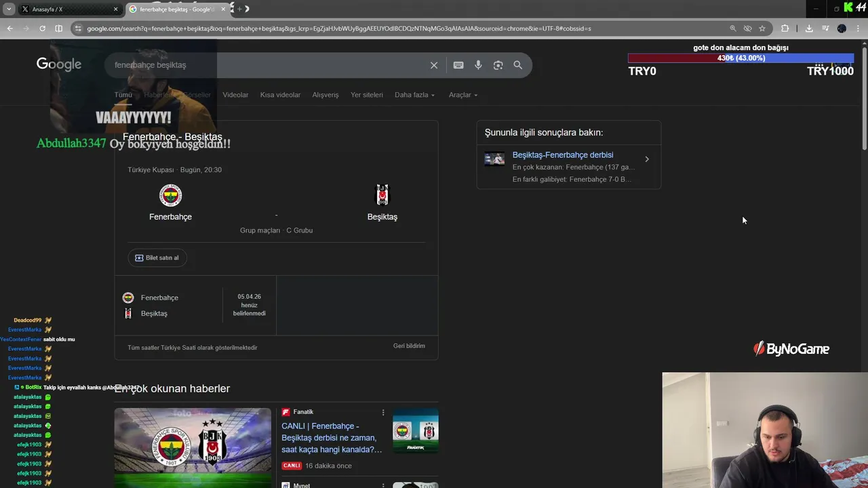Search by image with camera icon
868x488 pixels.
point(498,65)
